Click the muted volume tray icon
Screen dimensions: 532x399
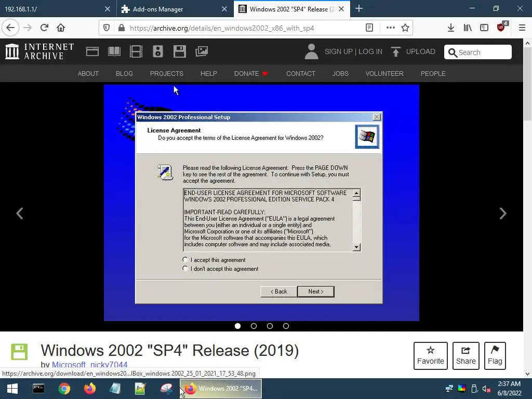point(486,389)
